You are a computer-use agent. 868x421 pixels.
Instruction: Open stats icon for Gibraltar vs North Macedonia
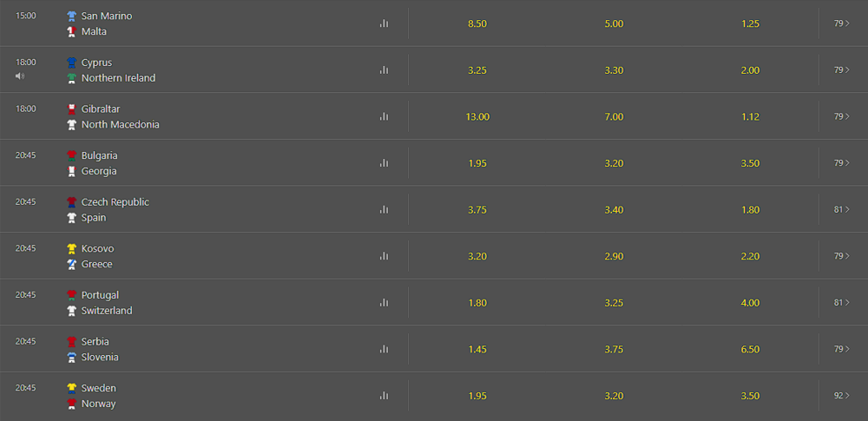[384, 116]
